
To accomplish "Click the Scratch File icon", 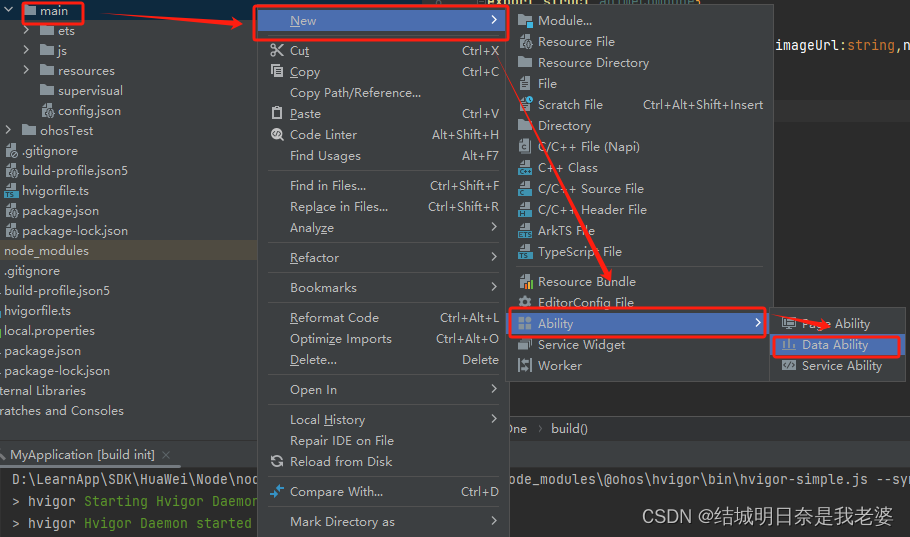I will tap(525, 104).
